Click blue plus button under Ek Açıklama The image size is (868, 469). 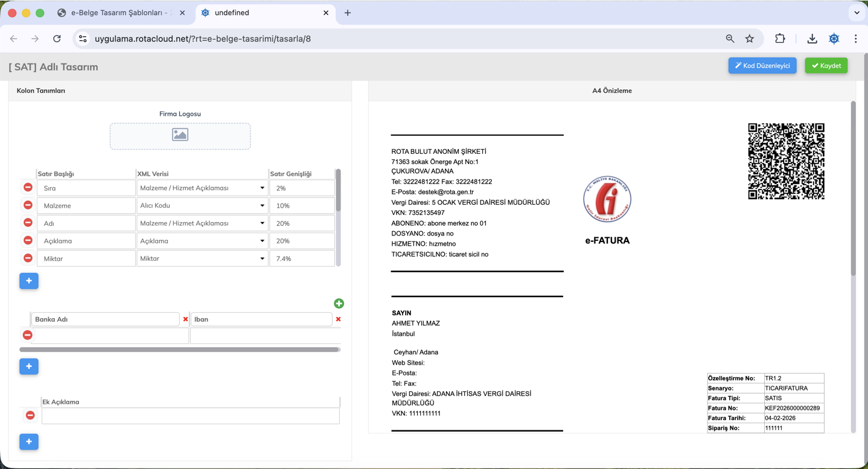[29, 442]
